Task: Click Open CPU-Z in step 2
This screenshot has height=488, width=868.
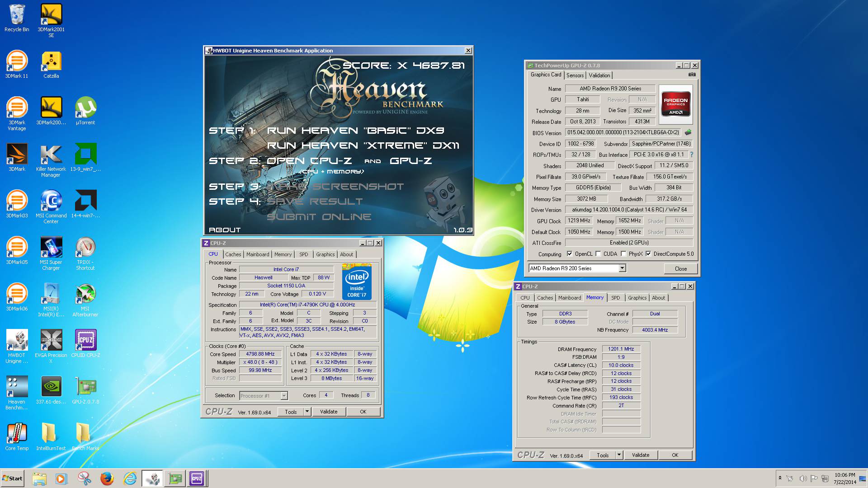Action: [309, 161]
